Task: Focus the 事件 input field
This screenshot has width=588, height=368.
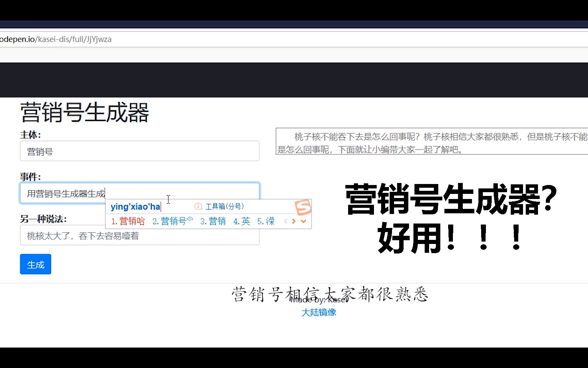Action: click(140, 193)
